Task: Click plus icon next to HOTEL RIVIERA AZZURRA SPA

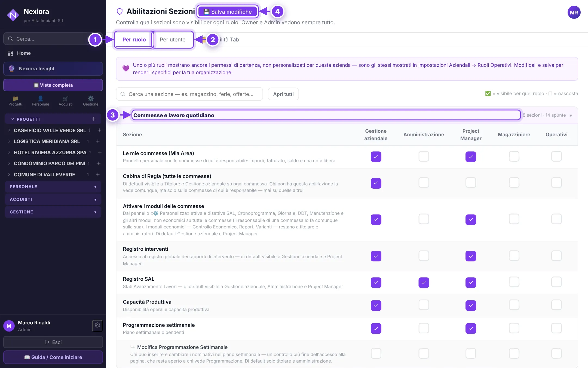Action: (100, 152)
